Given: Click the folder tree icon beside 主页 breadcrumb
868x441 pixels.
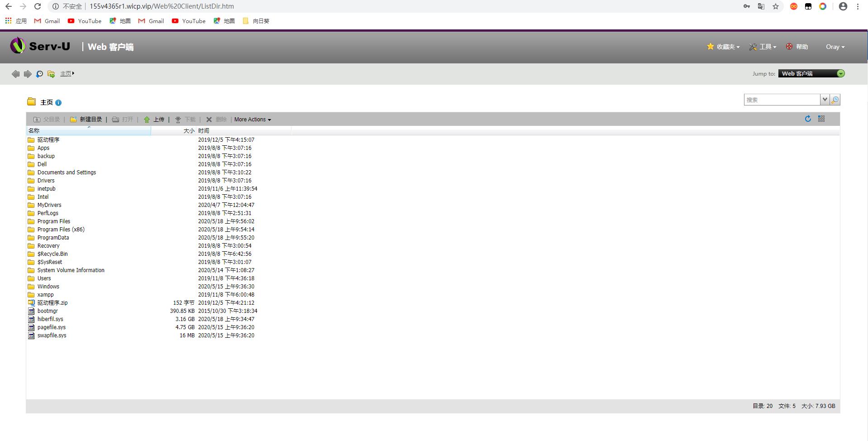Looking at the screenshot, I should pyautogui.click(x=51, y=74).
